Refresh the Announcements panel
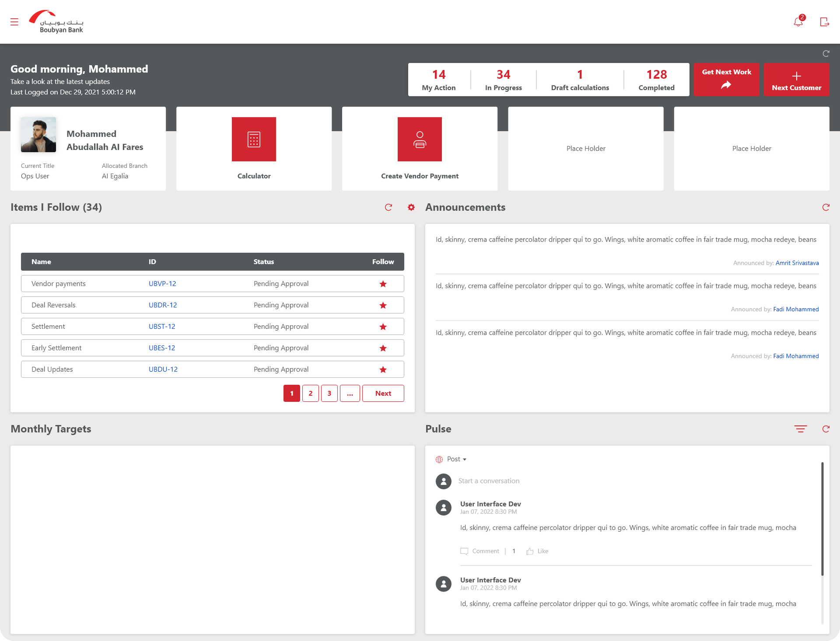 826,207
